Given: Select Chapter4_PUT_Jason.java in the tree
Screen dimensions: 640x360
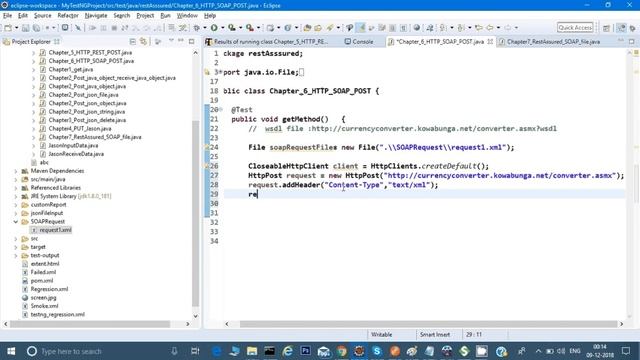Looking at the screenshot, I should (80, 129).
